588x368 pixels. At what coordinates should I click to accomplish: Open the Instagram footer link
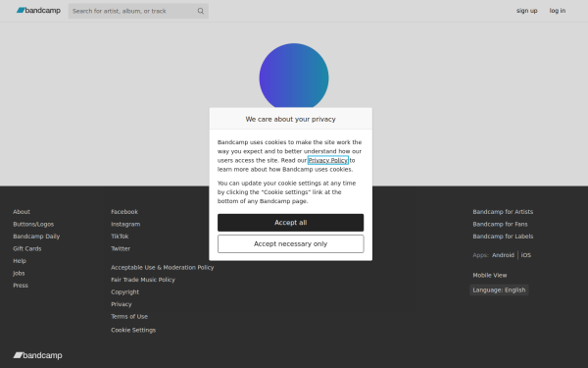click(125, 224)
